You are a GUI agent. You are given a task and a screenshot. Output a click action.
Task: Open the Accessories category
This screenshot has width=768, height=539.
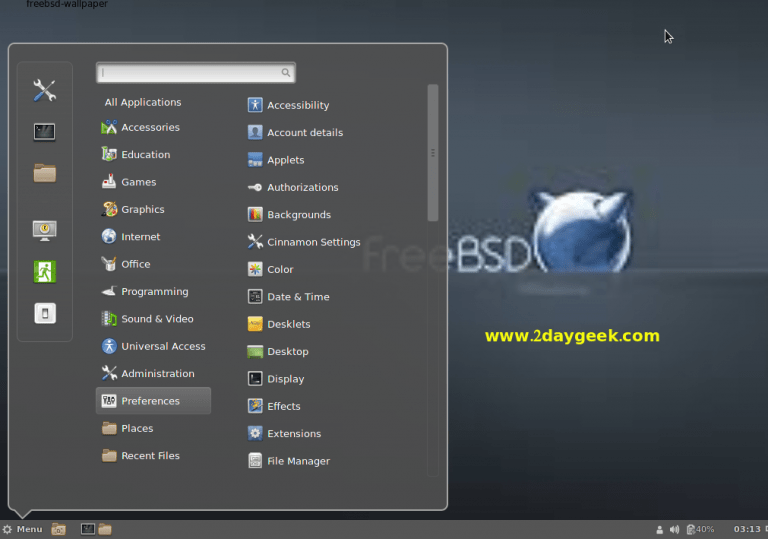click(x=141, y=127)
